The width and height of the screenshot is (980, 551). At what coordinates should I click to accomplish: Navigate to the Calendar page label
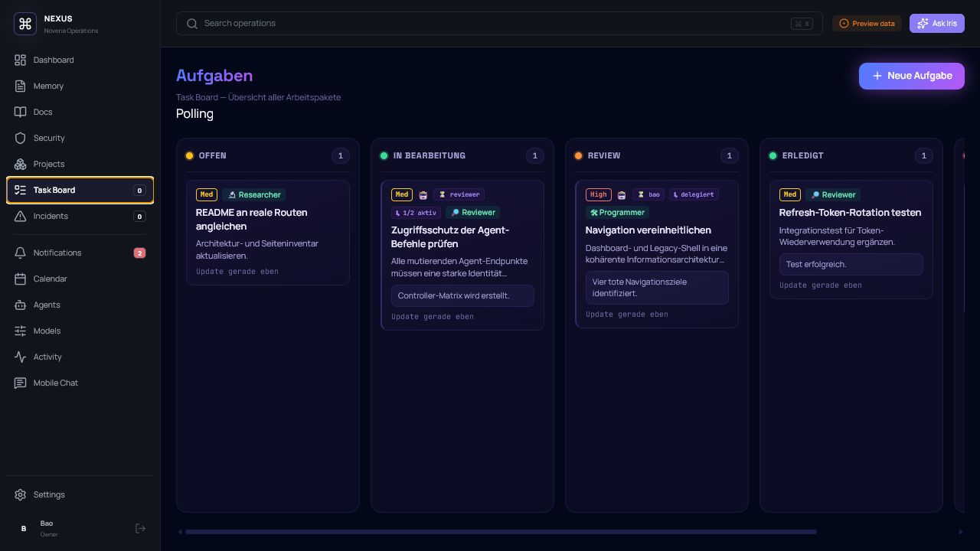coord(50,279)
